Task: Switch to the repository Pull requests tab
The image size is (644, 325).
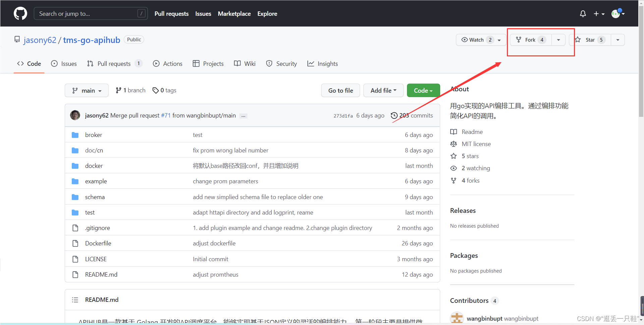Action: click(x=115, y=63)
